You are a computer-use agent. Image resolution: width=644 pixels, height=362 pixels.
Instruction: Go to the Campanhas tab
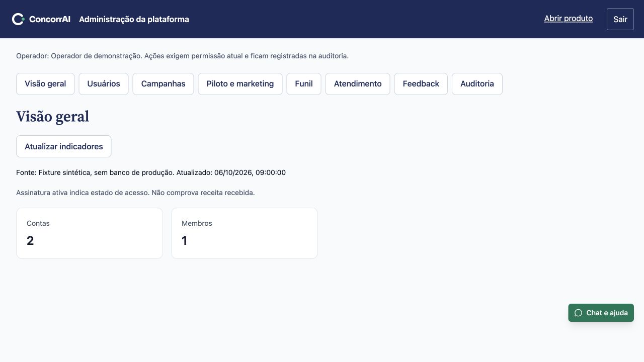pos(163,84)
